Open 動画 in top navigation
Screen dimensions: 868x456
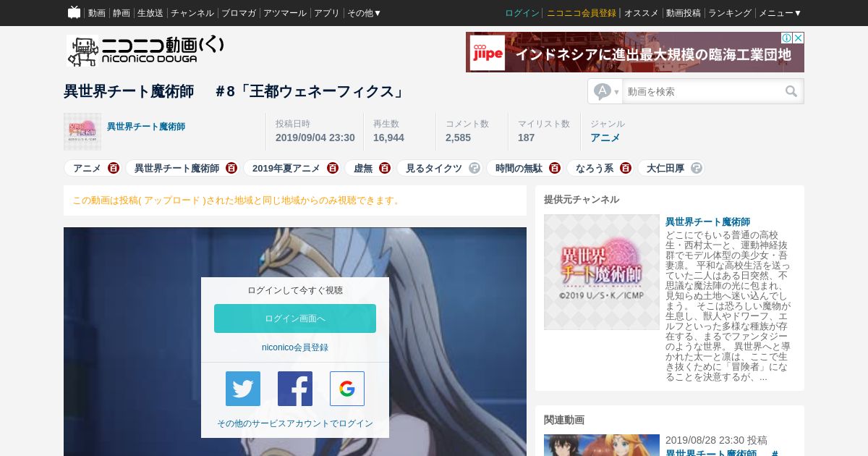tap(97, 13)
